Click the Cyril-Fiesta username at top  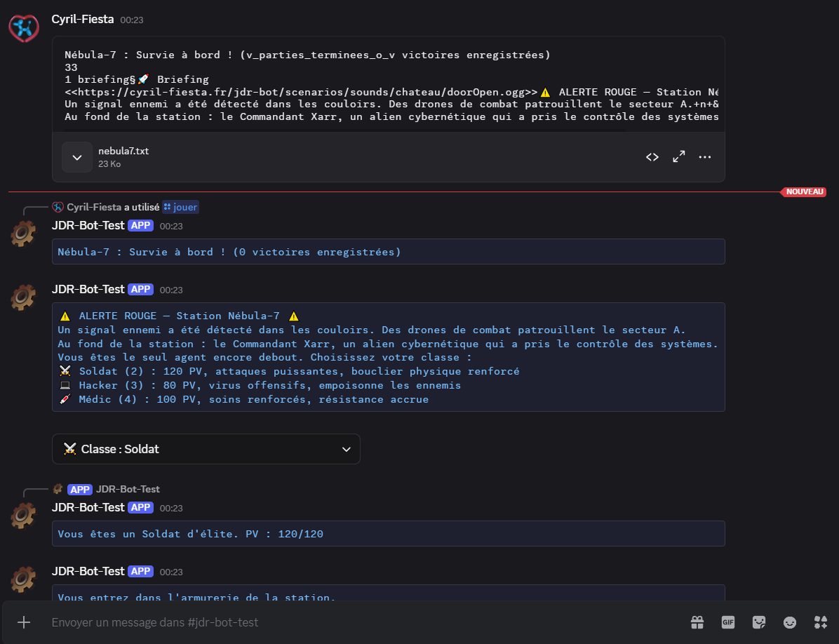(83, 20)
